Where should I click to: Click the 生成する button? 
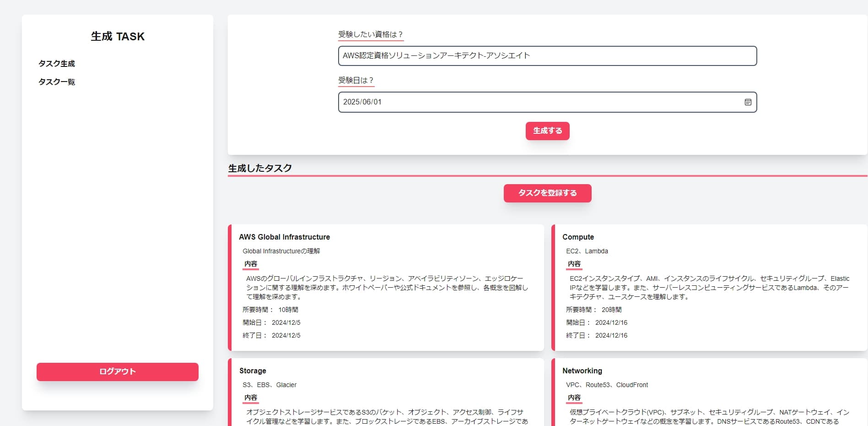pyautogui.click(x=547, y=131)
